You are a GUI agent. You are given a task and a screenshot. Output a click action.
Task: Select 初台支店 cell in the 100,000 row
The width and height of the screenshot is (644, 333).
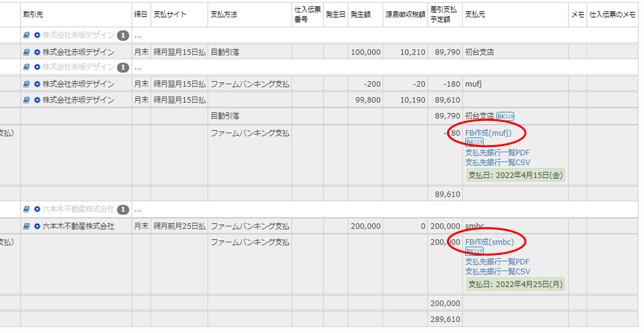click(x=515, y=52)
